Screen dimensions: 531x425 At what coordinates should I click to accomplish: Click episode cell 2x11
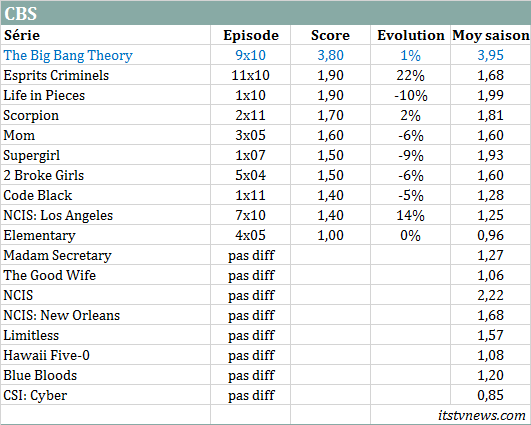pos(251,115)
